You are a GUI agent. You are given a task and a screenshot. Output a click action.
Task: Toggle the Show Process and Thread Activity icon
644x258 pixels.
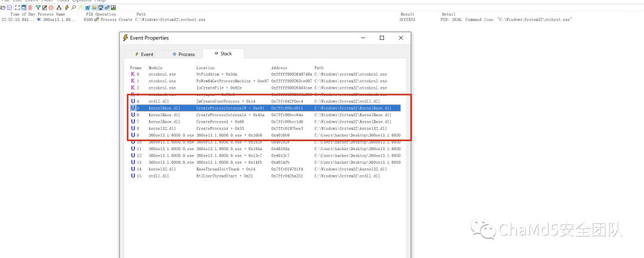107,8
